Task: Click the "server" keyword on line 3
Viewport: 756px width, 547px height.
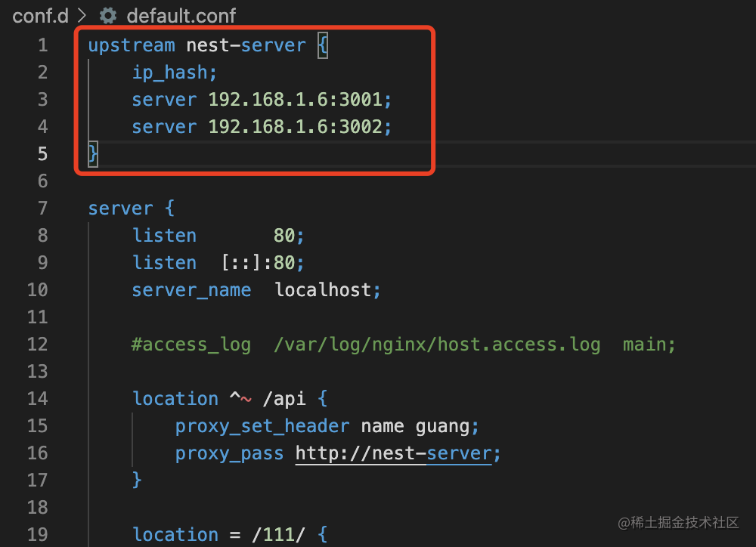Action: (164, 100)
